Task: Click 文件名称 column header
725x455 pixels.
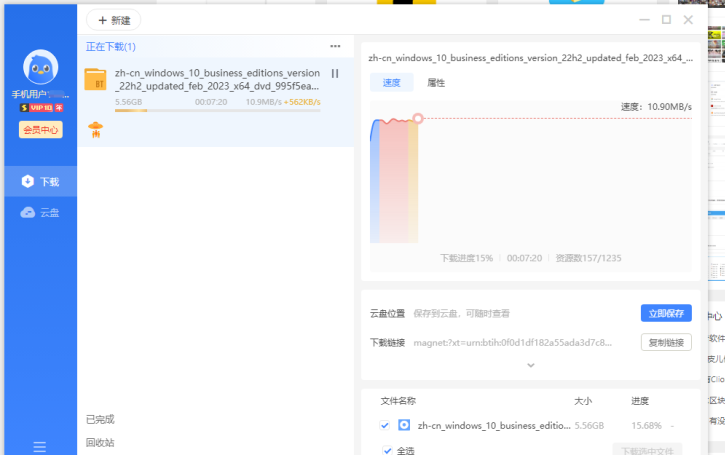Action: click(x=398, y=401)
